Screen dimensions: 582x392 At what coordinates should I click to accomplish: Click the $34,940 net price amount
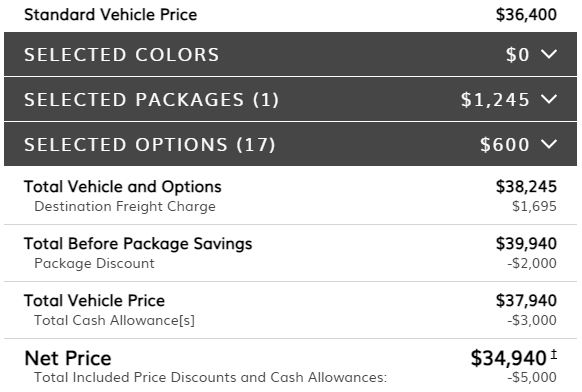coord(508,358)
